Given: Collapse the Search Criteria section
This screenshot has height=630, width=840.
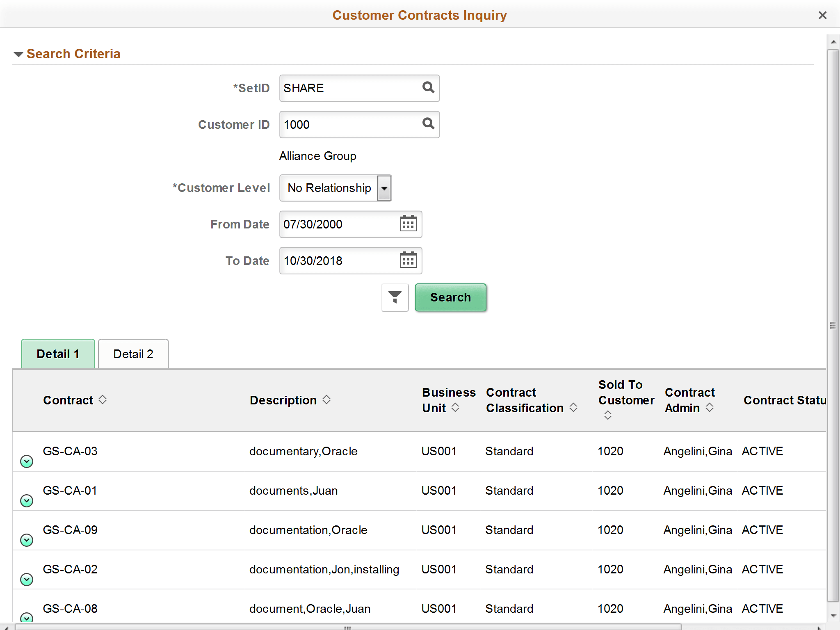Looking at the screenshot, I should click(x=18, y=54).
